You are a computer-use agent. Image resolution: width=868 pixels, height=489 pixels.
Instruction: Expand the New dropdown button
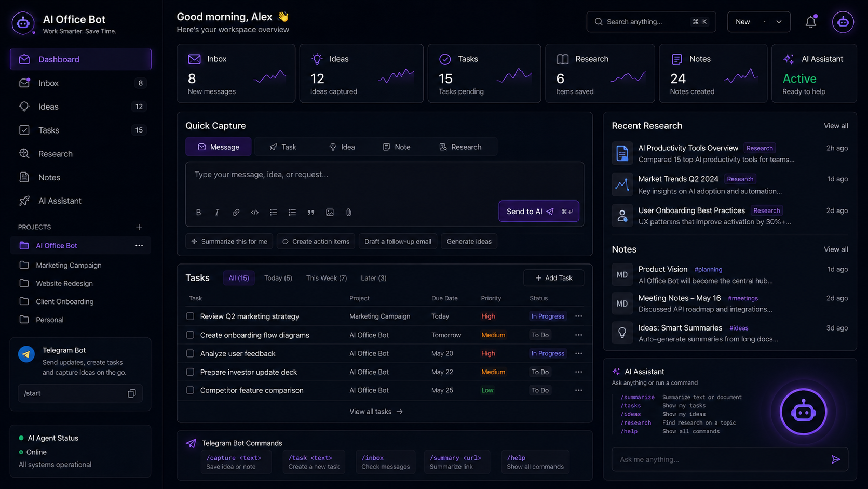tap(758, 22)
